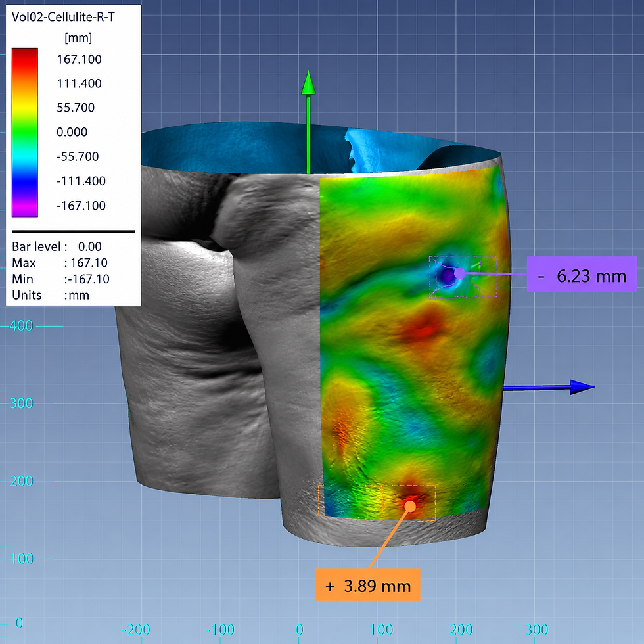This screenshot has width=644, height=644.
Task: Click the 300 horizontal axis tick label
Action: [x=536, y=630]
